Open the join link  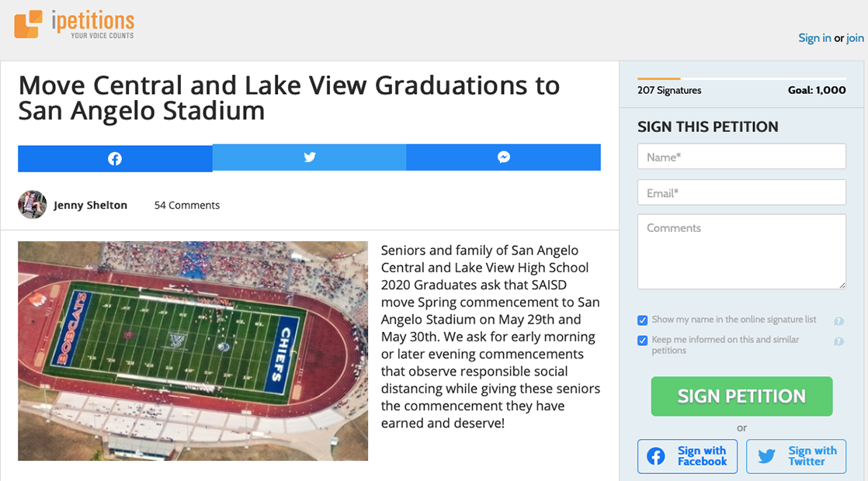pos(855,38)
